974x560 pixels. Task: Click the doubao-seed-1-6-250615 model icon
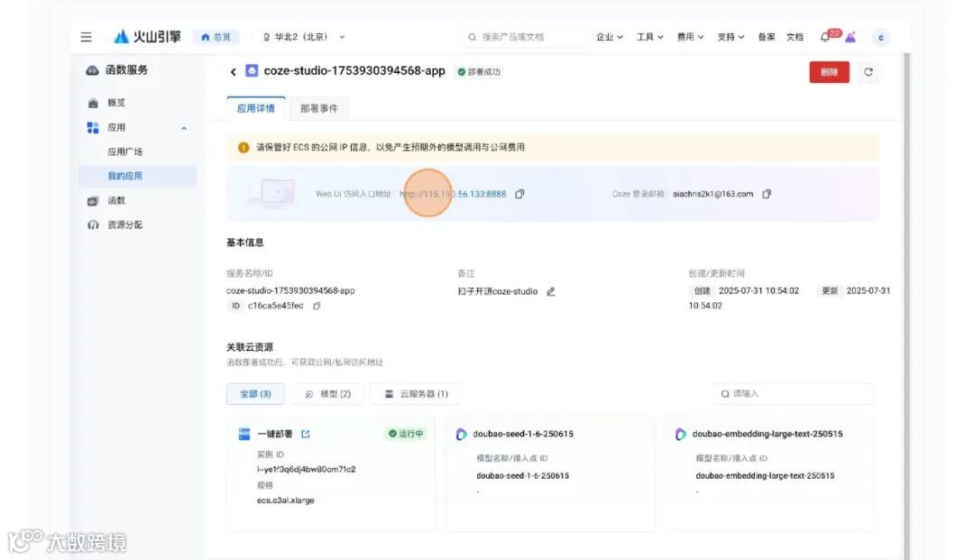[x=461, y=434]
